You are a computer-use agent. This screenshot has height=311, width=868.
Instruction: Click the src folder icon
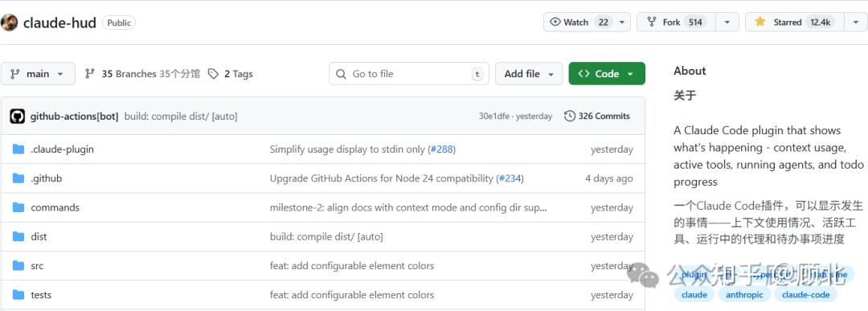(x=18, y=266)
